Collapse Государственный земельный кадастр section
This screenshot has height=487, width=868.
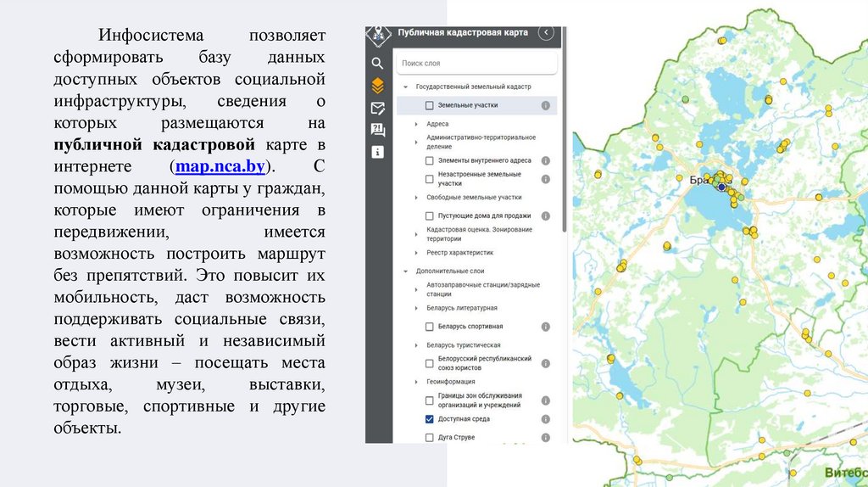pyautogui.click(x=406, y=87)
